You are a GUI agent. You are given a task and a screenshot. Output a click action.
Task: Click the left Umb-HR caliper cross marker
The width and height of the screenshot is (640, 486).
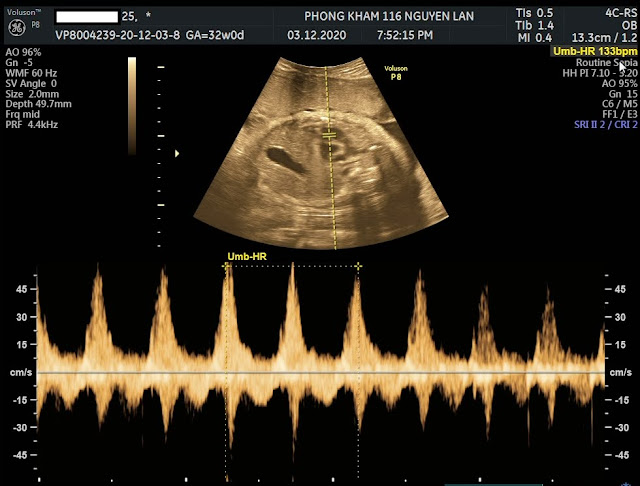[x=227, y=266]
